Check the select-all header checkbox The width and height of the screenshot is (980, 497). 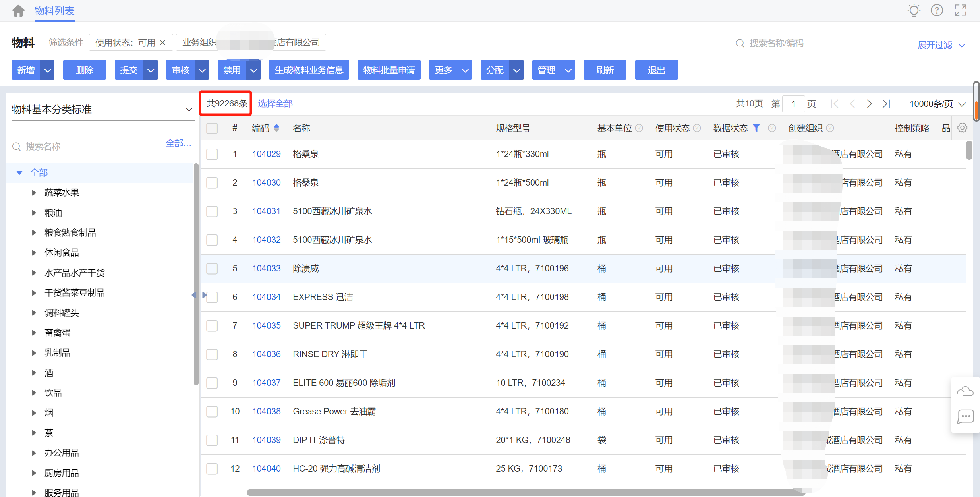pos(212,128)
